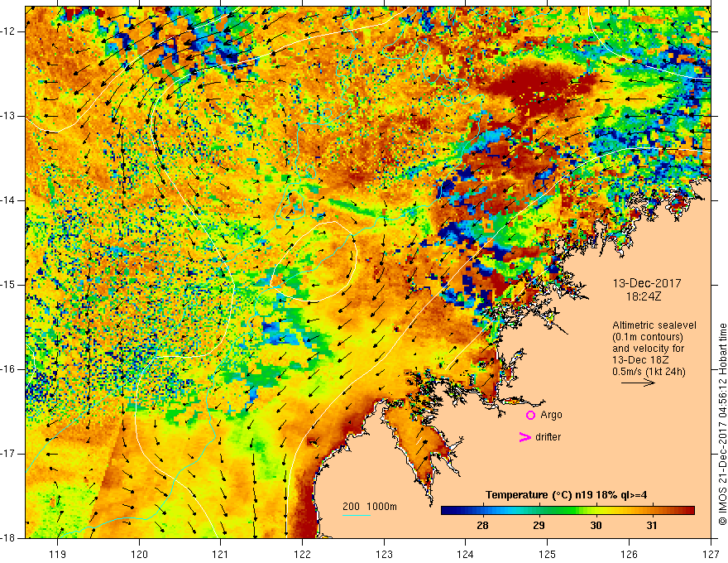Image resolution: width=728 pixels, height=563 pixels.
Task: Click the '31' color bar tick label
Action: pos(652,526)
